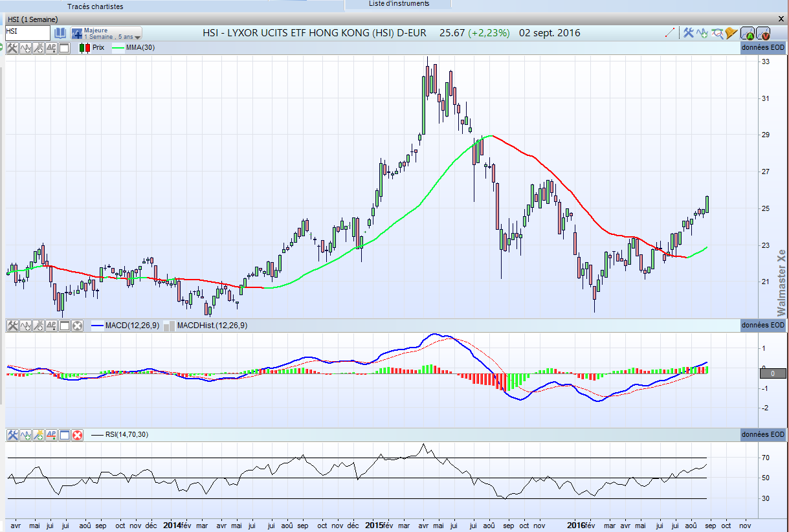
Task: Click the HSI (1 Semaine) window title
Action: click(x=32, y=19)
